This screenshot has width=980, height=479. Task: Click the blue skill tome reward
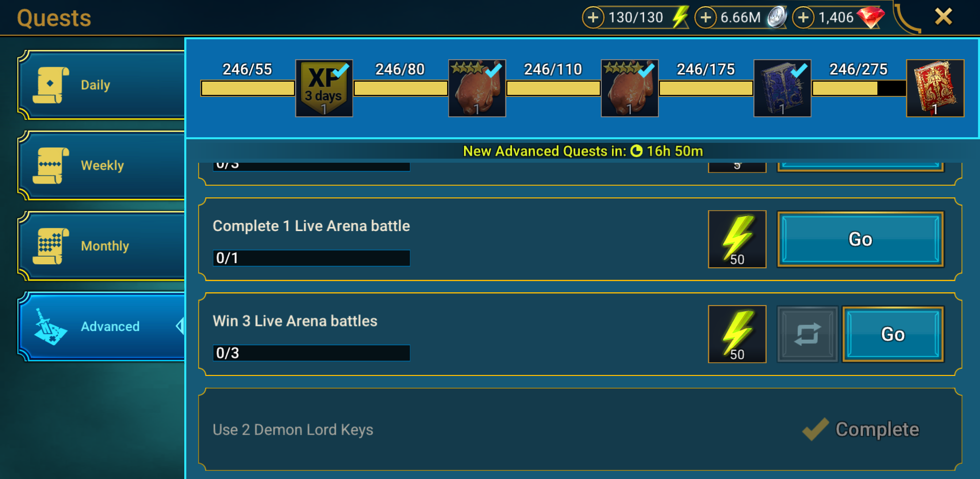(782, 88)
